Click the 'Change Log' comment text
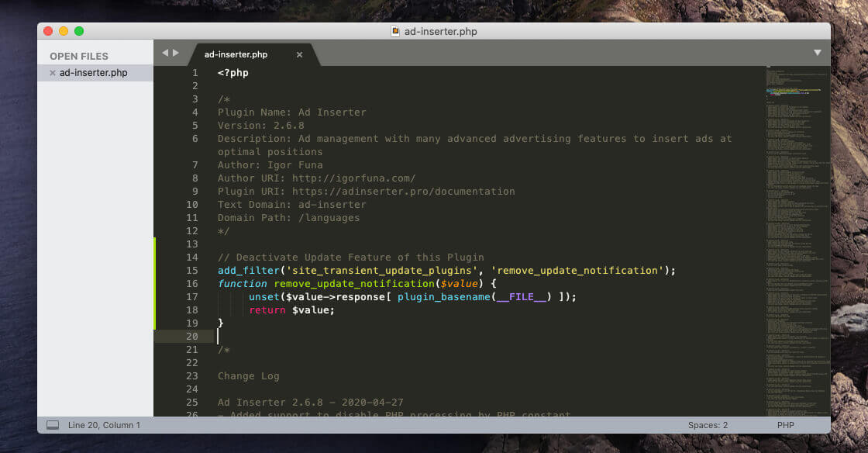This screenshot has width=868, height=453. tap(249, 376)
